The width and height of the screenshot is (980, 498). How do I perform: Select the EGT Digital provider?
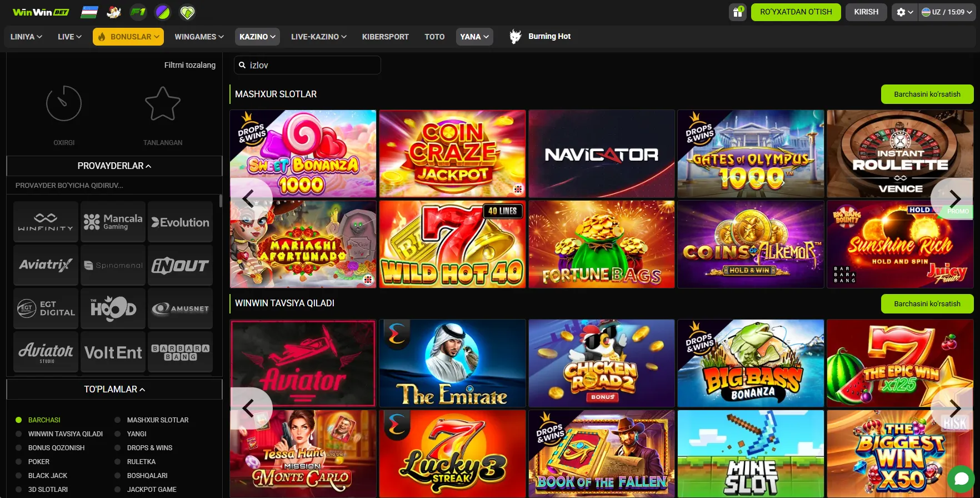pos(46,308)
